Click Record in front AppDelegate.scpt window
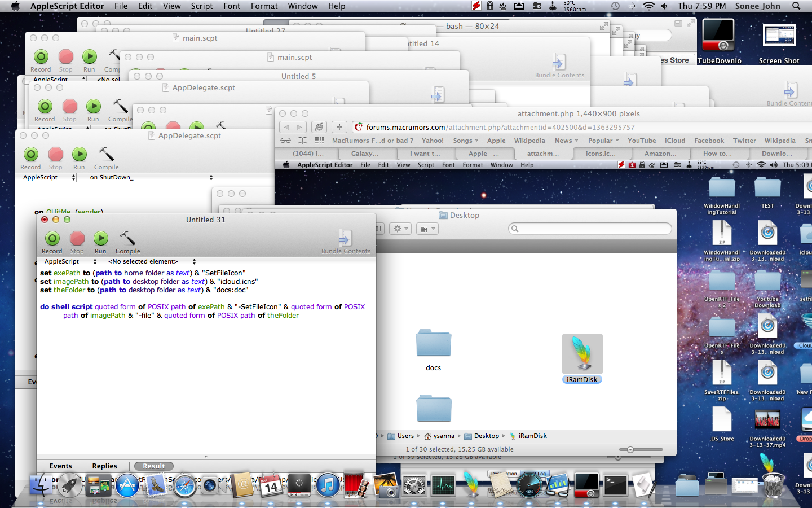Image resolution: width=812 pixels, height=508 pixels. 30,158
